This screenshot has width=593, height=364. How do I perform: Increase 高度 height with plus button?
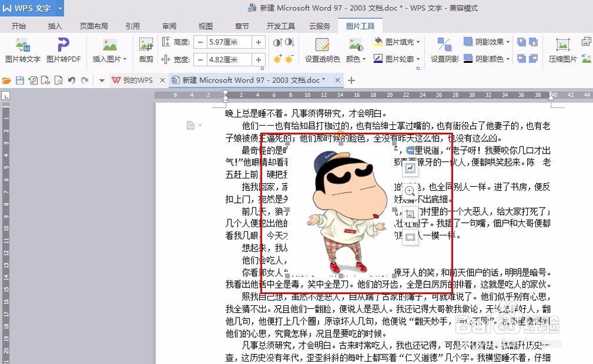click(x=259, y=42)
